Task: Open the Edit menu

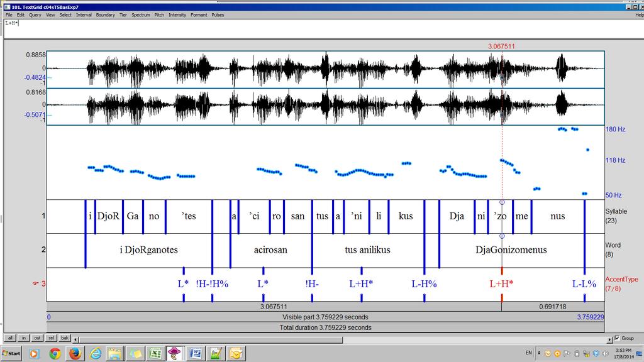Action: (x=21, y=15)
